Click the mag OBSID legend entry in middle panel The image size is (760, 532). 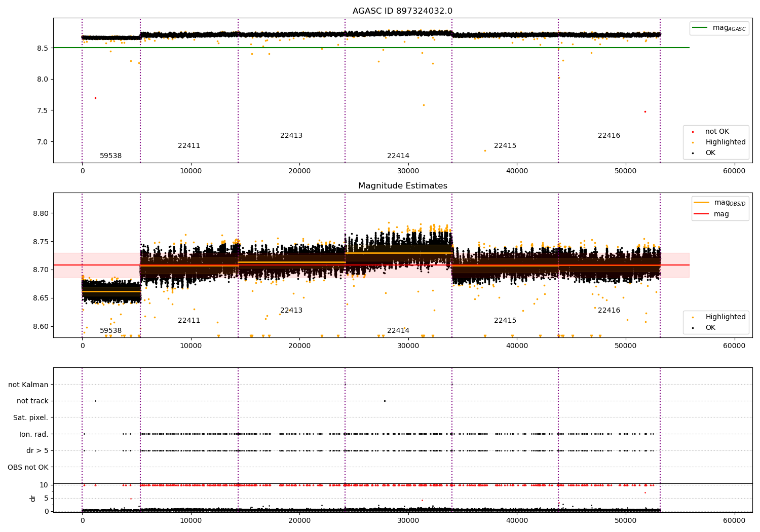[720, 203]
